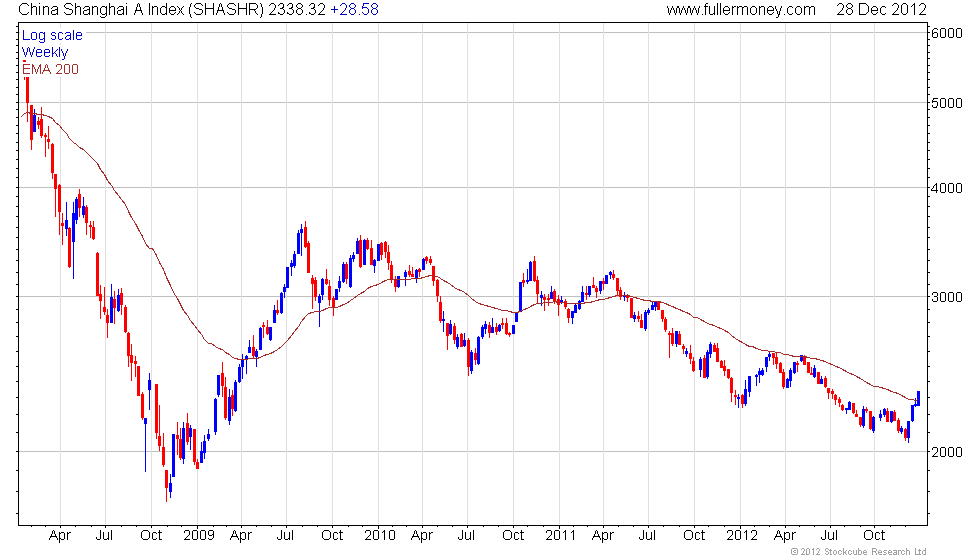Viewport: 980px width, 560px height.
Task: Click the date 28 Dec 2012
Action: click(881, 9)
